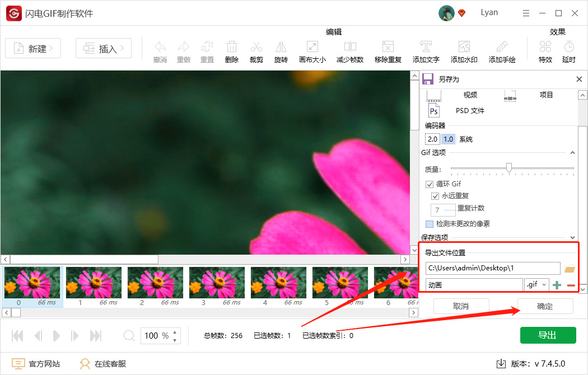Click Remove Duplicates (移除重复) icon
The image size is (588, 375).
coord(388,47)
